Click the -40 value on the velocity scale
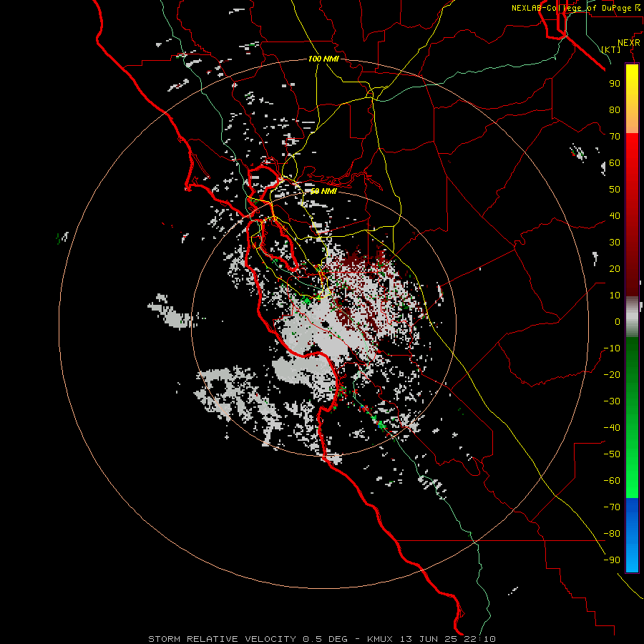 point(612,428)
